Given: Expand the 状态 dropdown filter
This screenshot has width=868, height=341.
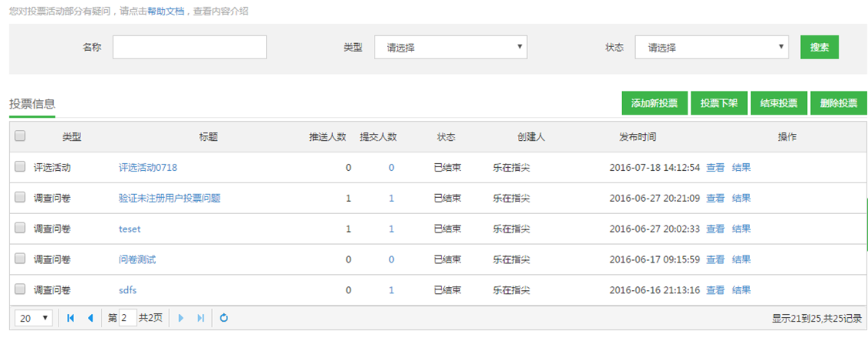Looking at the screenshot, I should click(711, 47).
